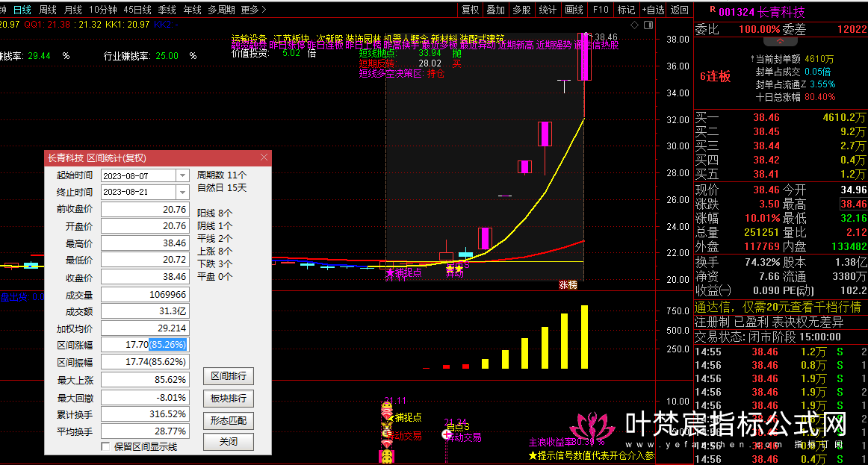
Task: Click the 14:55 tick trade row
Action: (781, 352)
